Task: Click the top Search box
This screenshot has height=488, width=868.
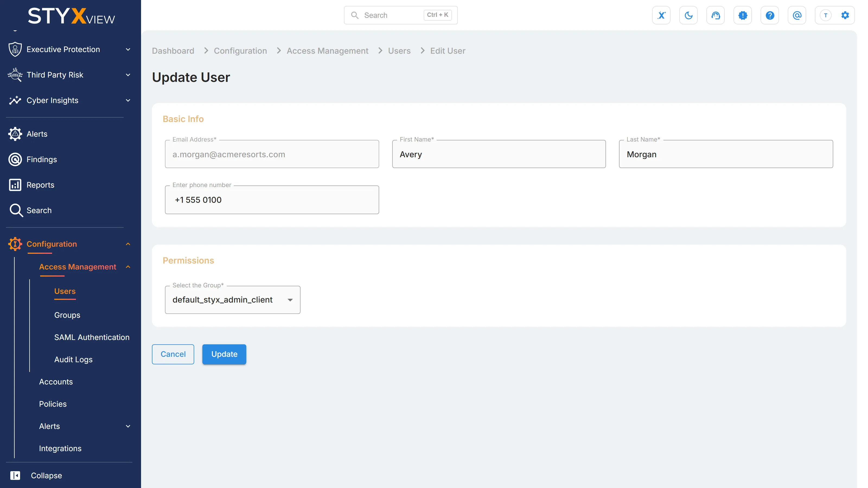Action: point(401,15)
